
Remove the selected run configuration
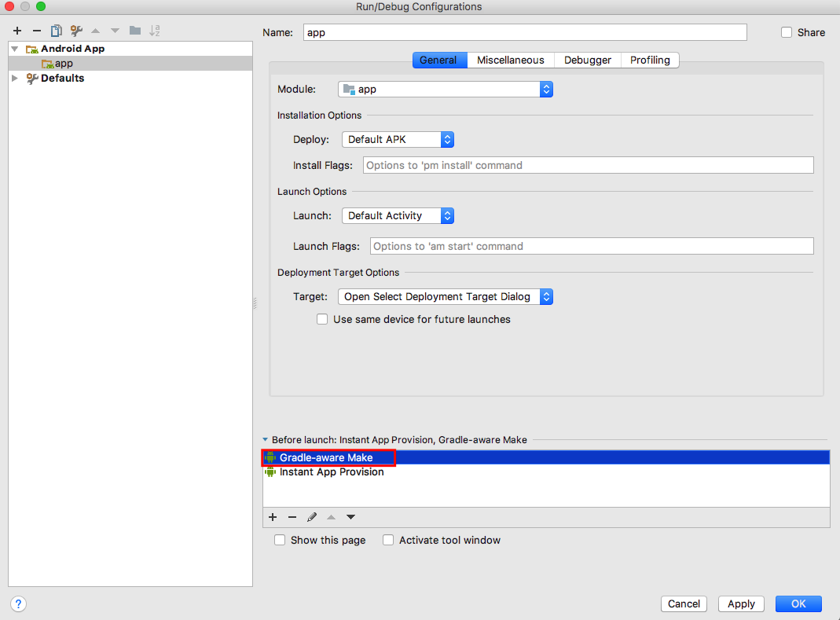(36, 31)
